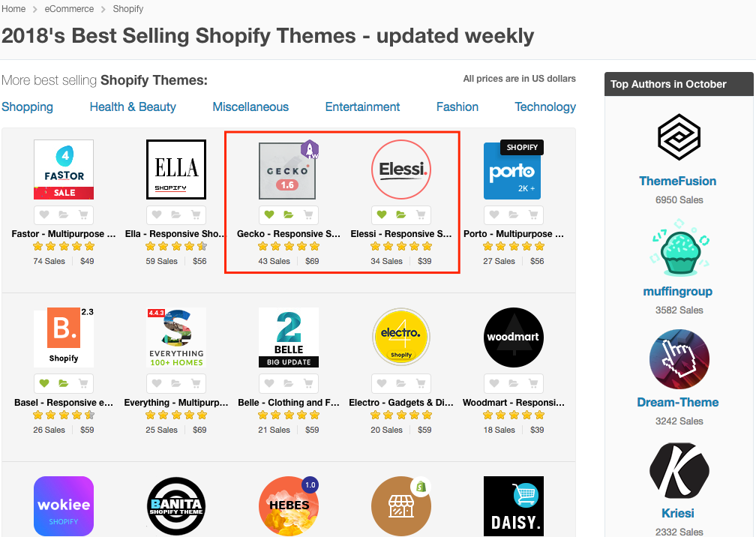Viewport: 756px width, 537px height.
Task: Open the Daisy theme thumbnail
Action: [x=514, y=506]
